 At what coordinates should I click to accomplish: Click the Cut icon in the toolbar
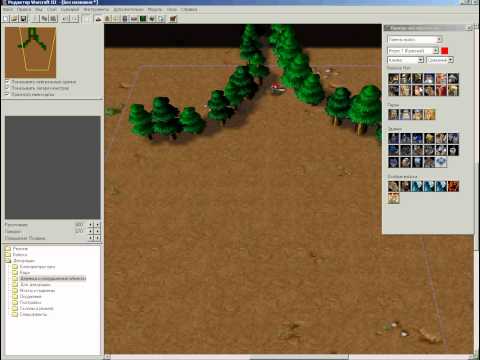point(36,19)
